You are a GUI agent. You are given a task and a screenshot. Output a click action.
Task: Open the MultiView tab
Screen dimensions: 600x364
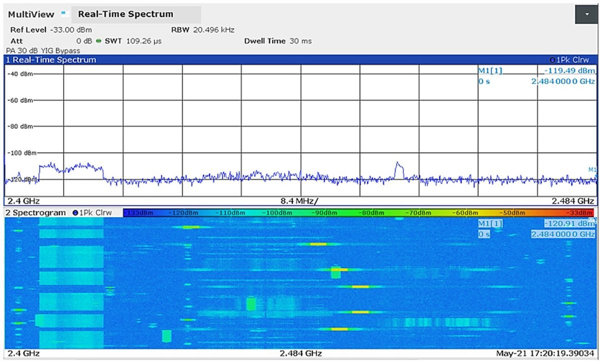[31, 14]
